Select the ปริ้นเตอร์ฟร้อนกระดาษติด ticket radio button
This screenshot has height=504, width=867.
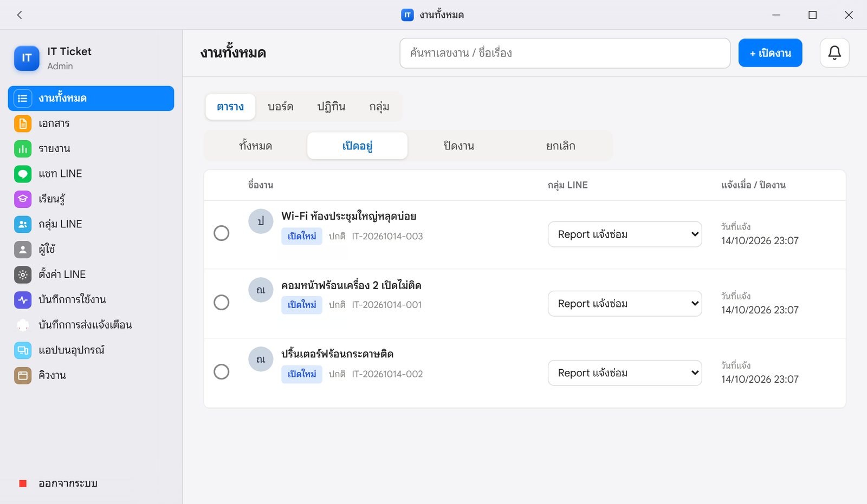click(221, 372)
